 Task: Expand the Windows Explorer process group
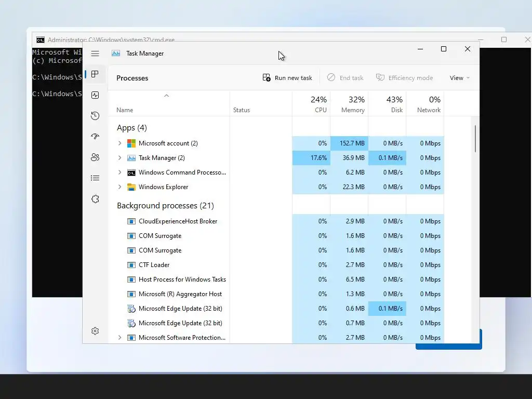[x=119, y=187]
